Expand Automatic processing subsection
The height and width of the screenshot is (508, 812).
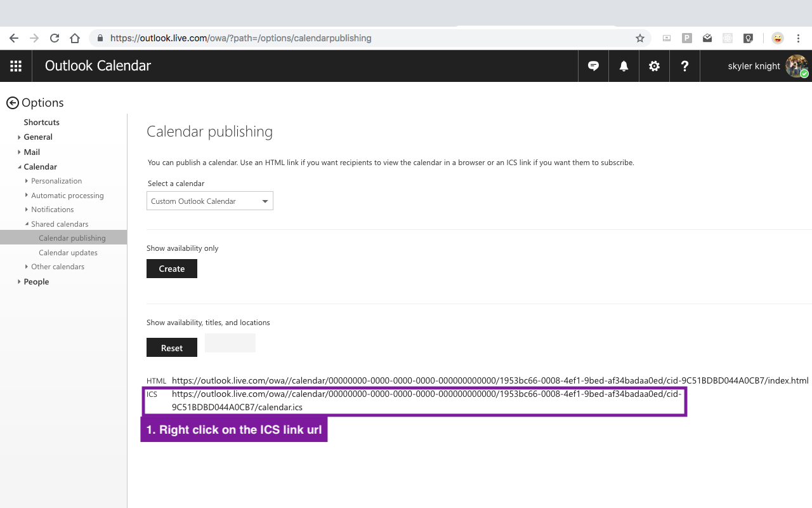click(x=27, y=196)
